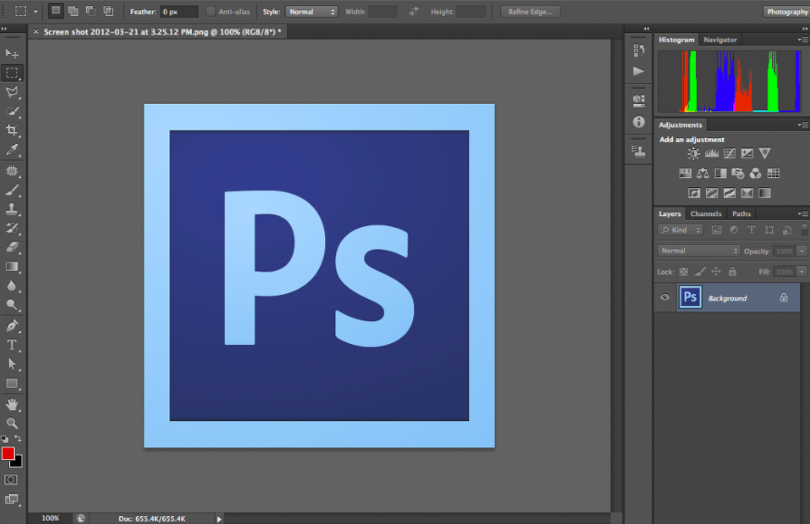This screenshot has height=524, width=810.
Task: Click the Refine Edge button
Action: tap(530, 11)
